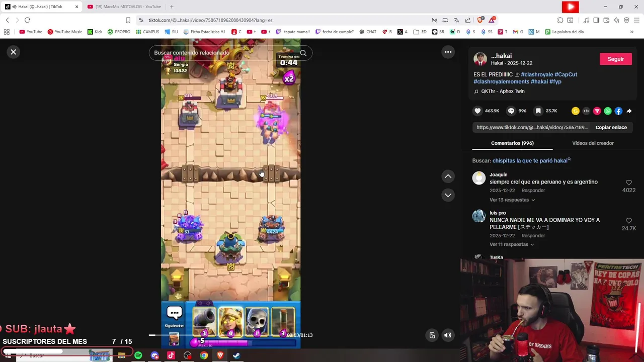Send to friends via red paper-plane icon
This screenshot has width=644, height=362.
[597, 111]
